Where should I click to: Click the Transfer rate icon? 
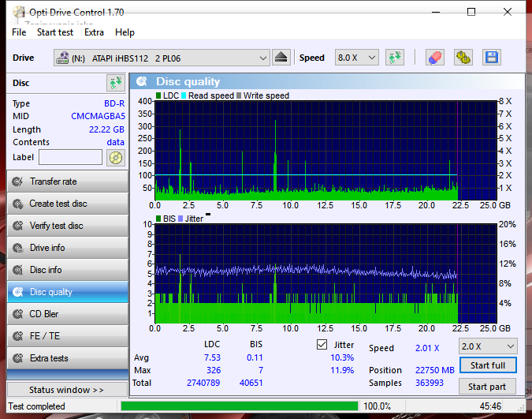point(17,181)
